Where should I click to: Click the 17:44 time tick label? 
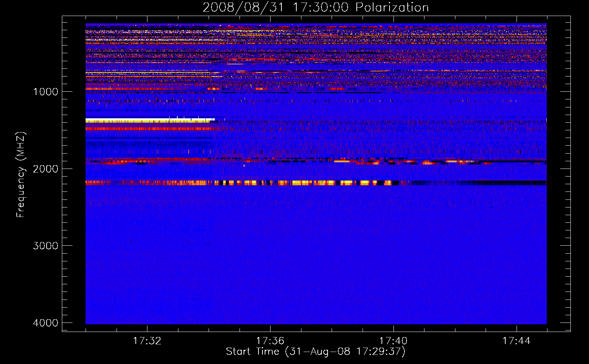coord(517,341)
